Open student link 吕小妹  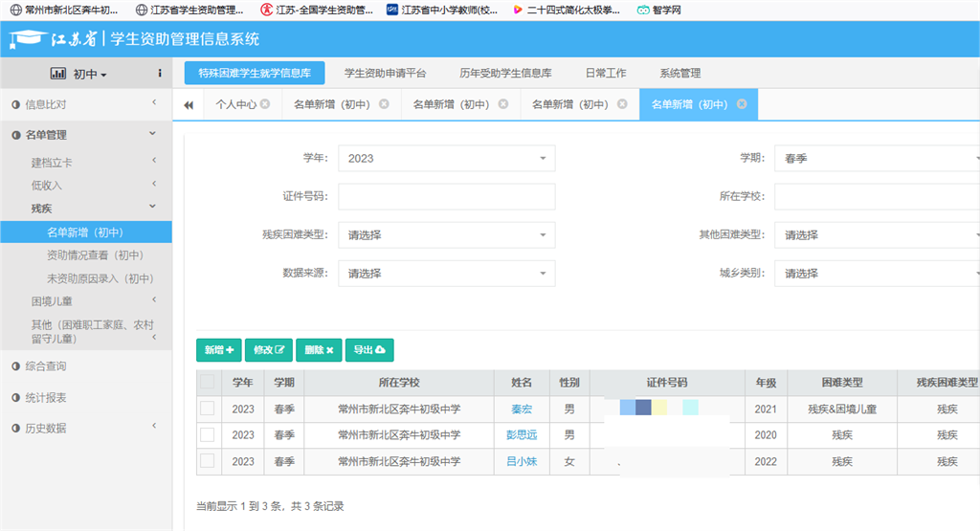point(522,462)
